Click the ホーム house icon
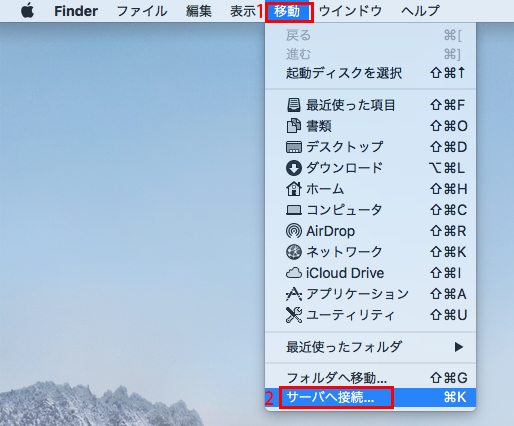This screenshot has height=426, width=514. pyautogui.click(x=294, y=189)
